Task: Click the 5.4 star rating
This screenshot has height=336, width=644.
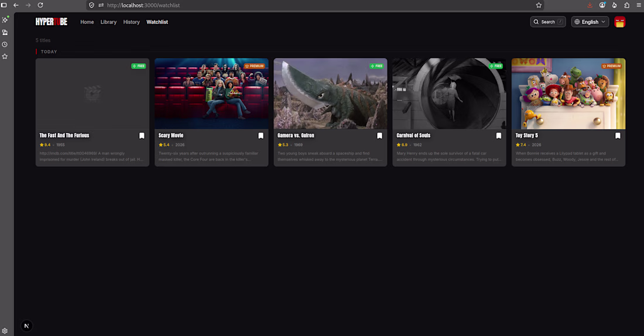Action: coord(164,145)
